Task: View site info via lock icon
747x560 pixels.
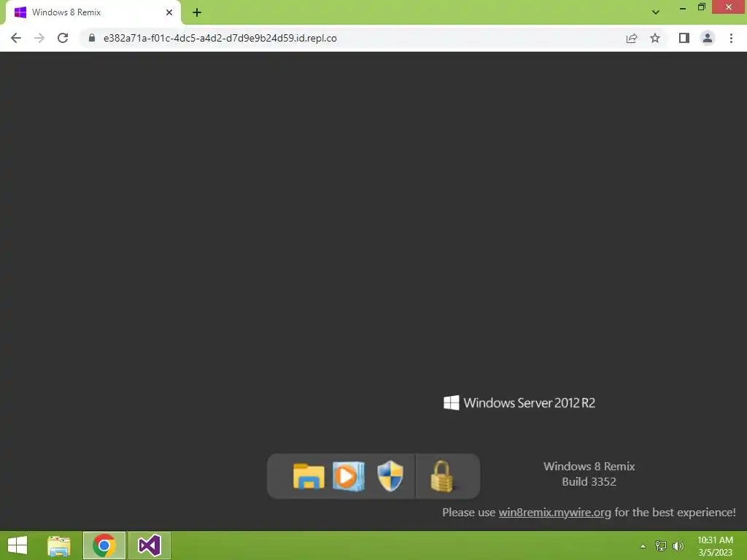Action: point(92,38)
